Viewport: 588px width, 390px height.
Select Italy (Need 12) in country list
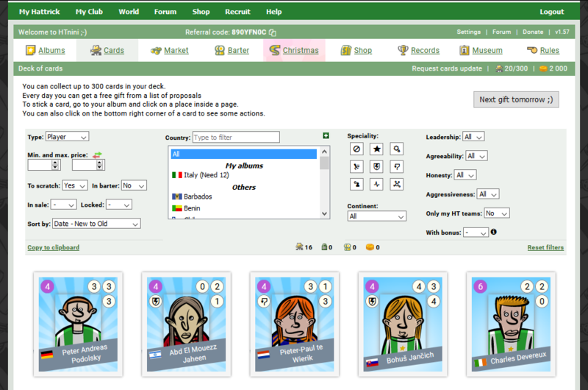click(x=244, y=175)
